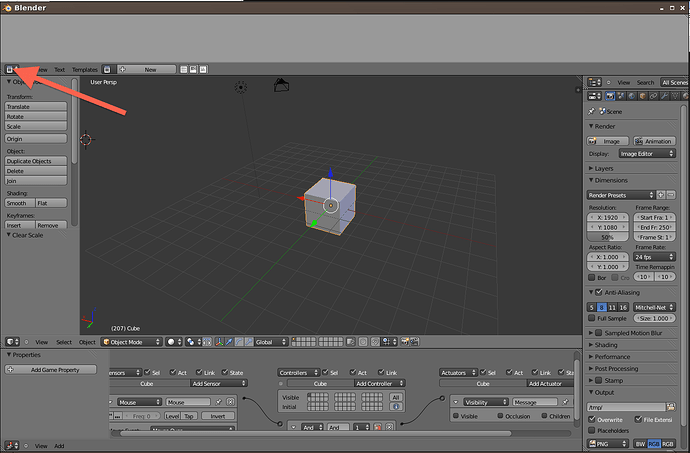Open the Object Mode dropdown
Screen dimensions: 690x453
coord(131,342)
